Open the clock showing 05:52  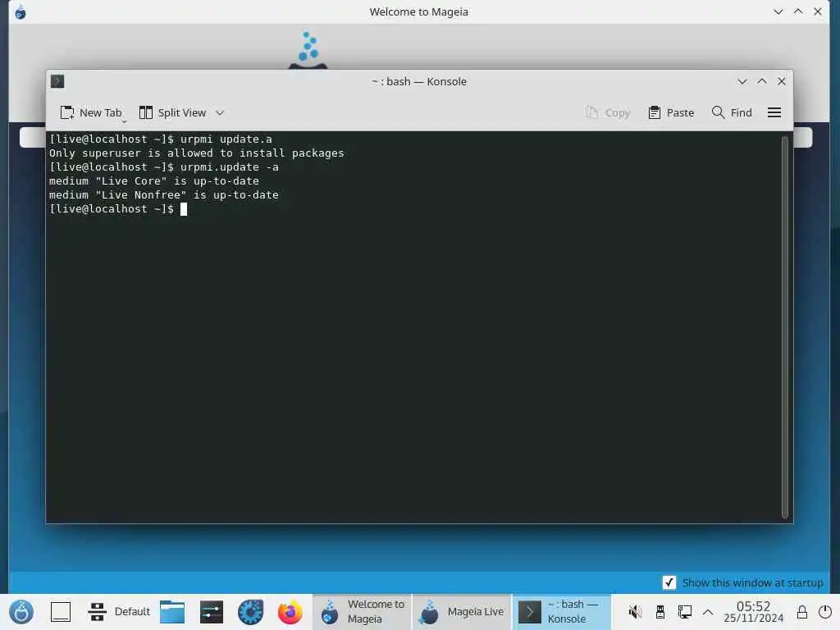point(753,612)
